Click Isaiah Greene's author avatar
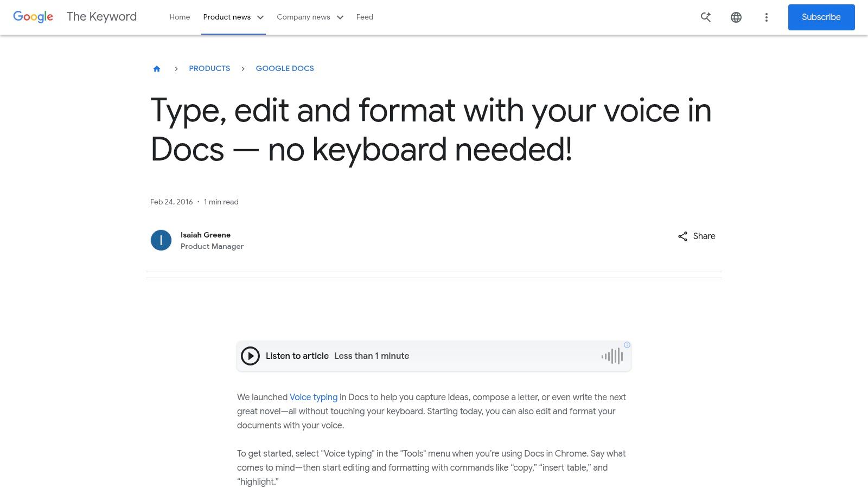This screenshot has width=868, height=488. 161,240
